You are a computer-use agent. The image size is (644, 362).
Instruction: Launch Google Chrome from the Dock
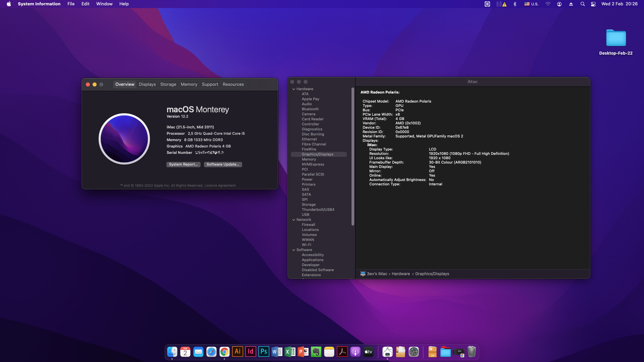[224, 352]
